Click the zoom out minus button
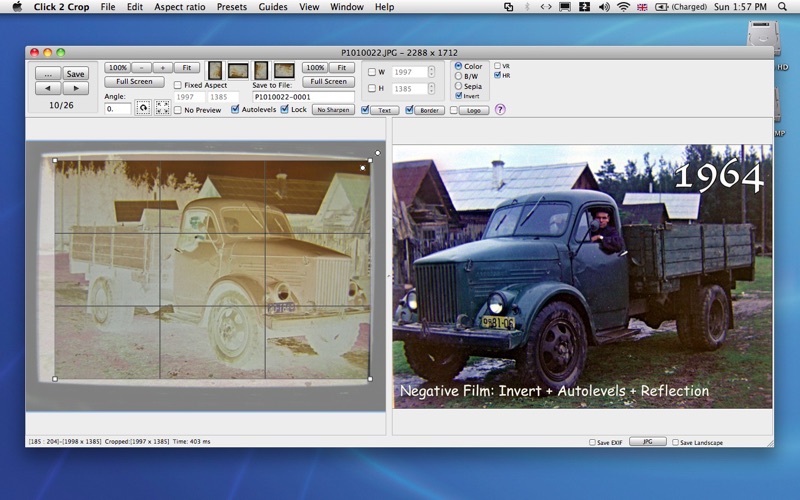800x500 pixels. 141,67
